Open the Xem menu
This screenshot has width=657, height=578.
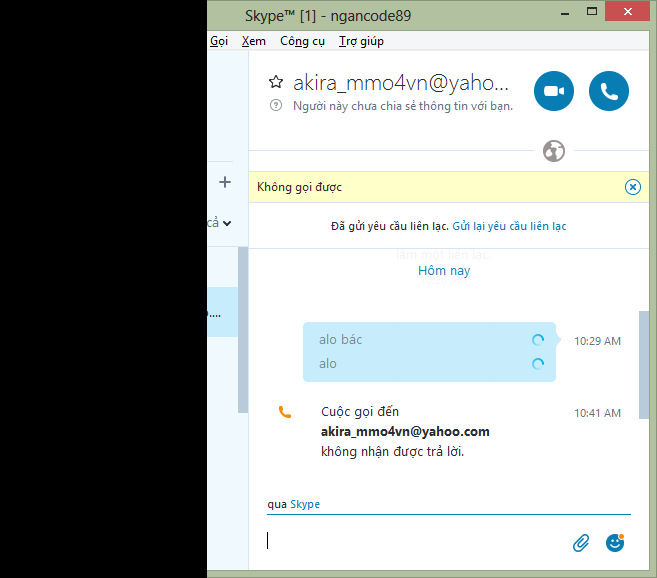coord(253,41)
